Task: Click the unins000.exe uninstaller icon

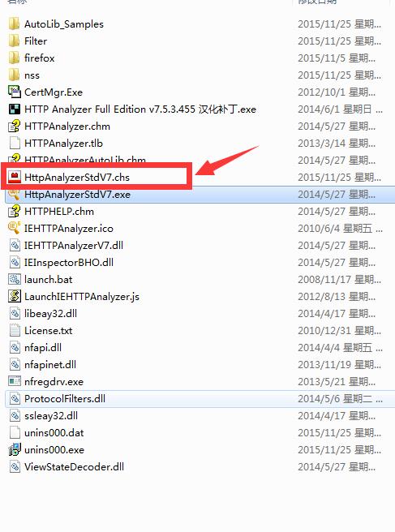Action: point(15,450)
